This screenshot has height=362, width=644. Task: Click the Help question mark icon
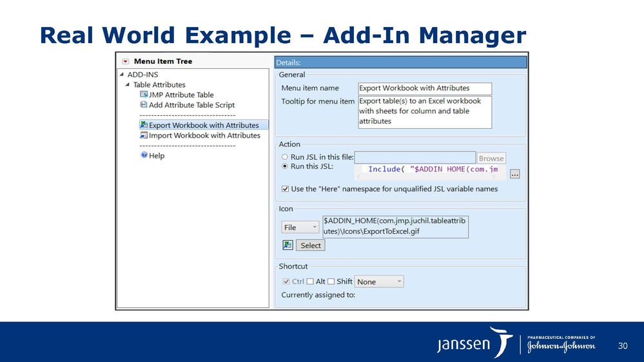pyautogui.click(x=144, y=155)
